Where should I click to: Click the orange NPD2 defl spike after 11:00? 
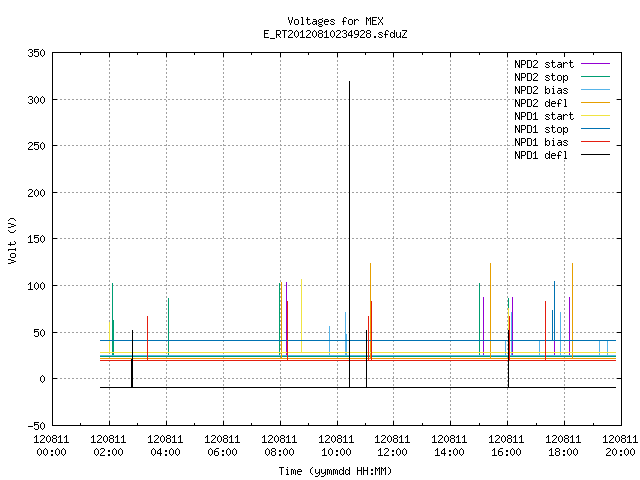371,311
